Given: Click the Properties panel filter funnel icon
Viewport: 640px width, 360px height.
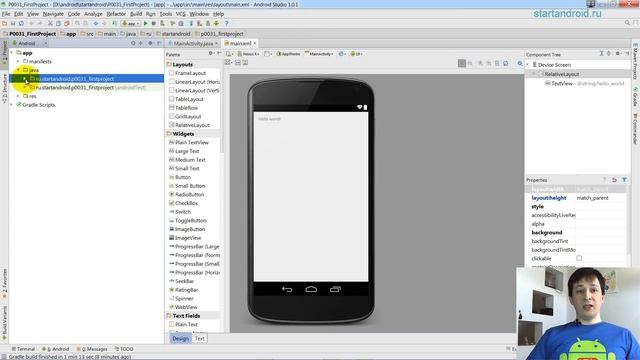Looking at the screenshot, I should tap(624, 180).
